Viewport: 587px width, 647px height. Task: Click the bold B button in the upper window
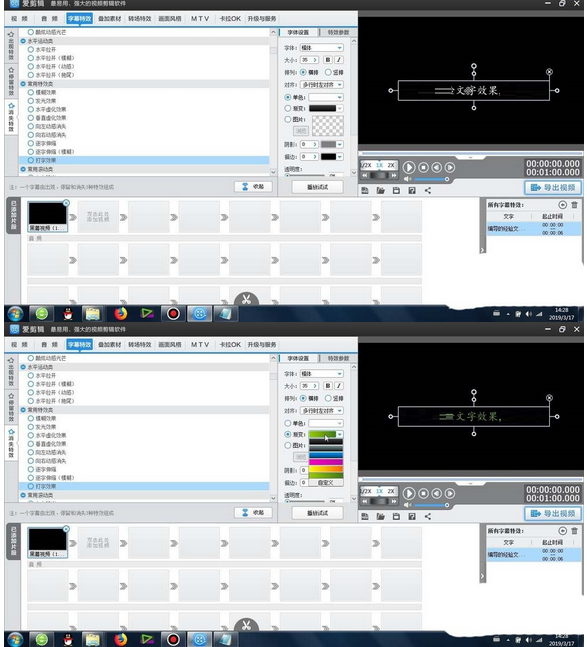tap(328, 60)
